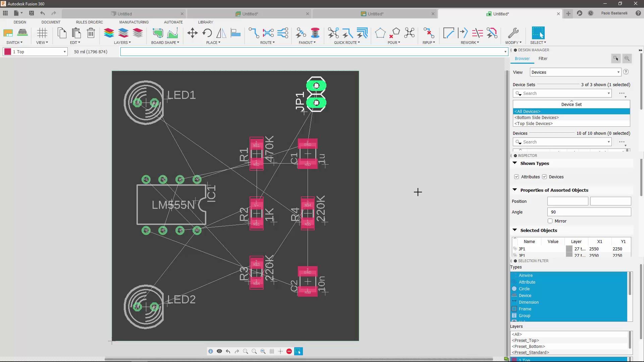Open the layer dropdown showing 1 Top
644x362 pixels.
tap(64, 52)
